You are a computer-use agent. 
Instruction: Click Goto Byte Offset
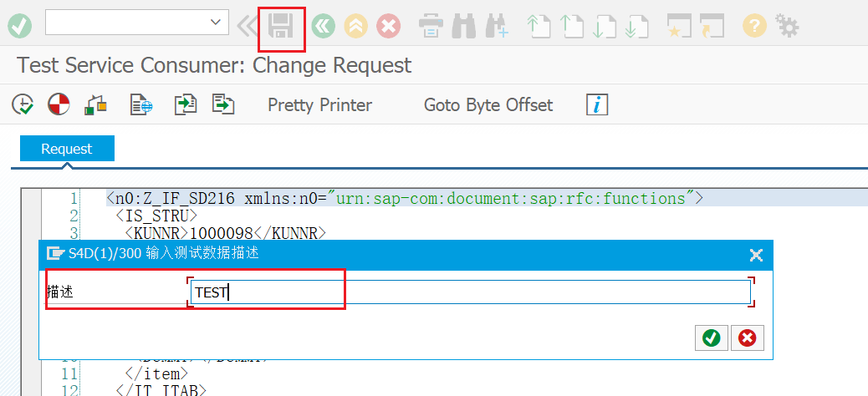488,105
